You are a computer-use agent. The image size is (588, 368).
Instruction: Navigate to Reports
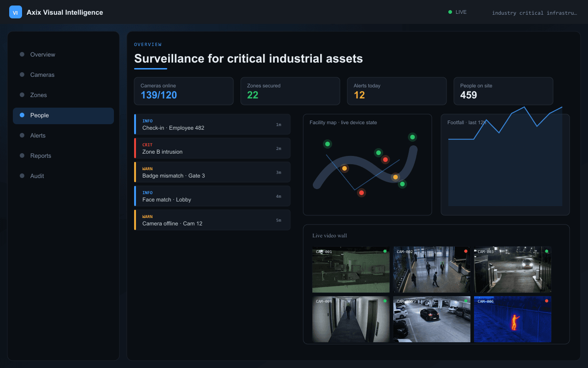point(63,155)
